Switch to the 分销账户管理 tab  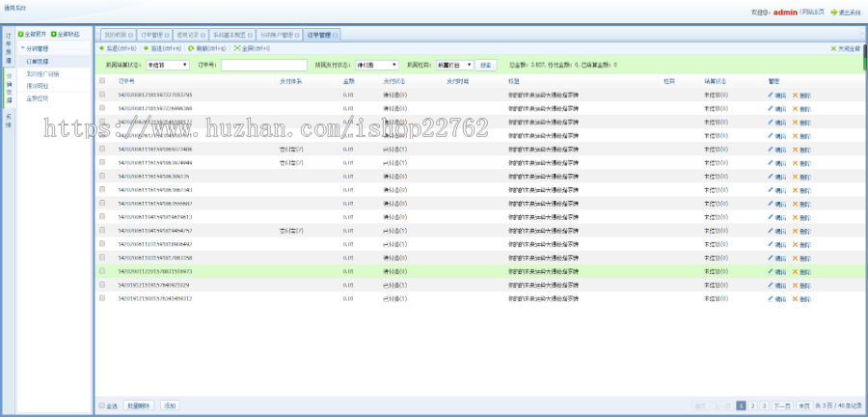coord(278,34)
